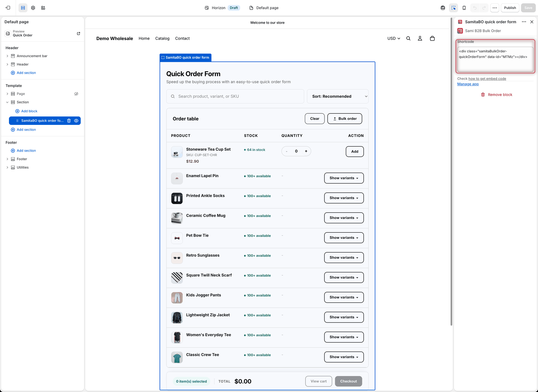Open Quick Order preview in new window

(78, 33)
